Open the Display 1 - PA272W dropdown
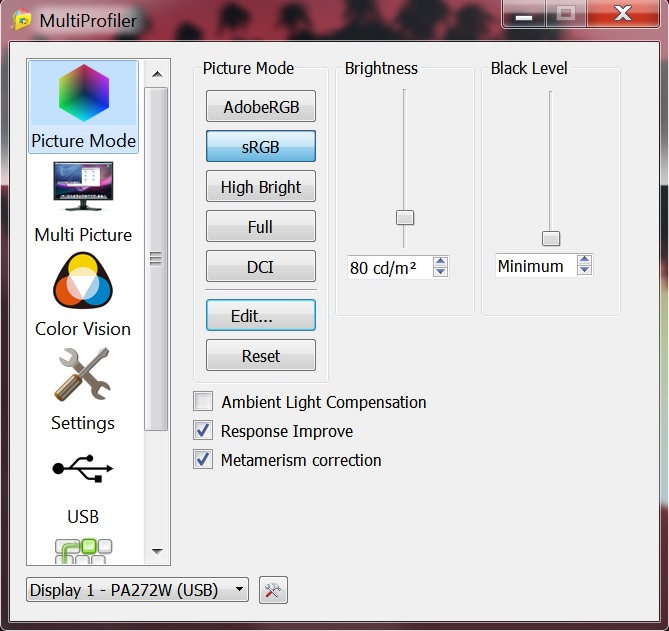669x631 pixels. (x=138, y=590)
